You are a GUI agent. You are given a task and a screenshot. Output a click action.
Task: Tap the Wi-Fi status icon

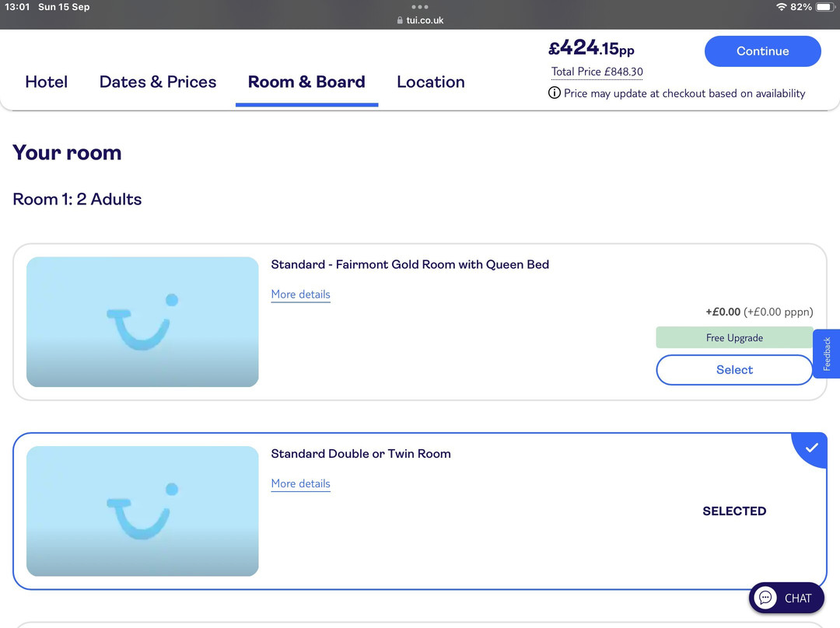781,7
